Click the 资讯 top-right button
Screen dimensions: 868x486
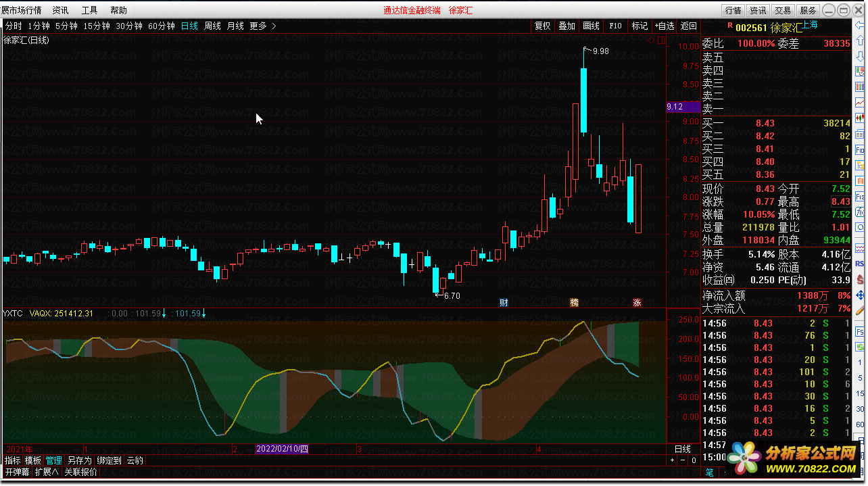coord(758,10)
